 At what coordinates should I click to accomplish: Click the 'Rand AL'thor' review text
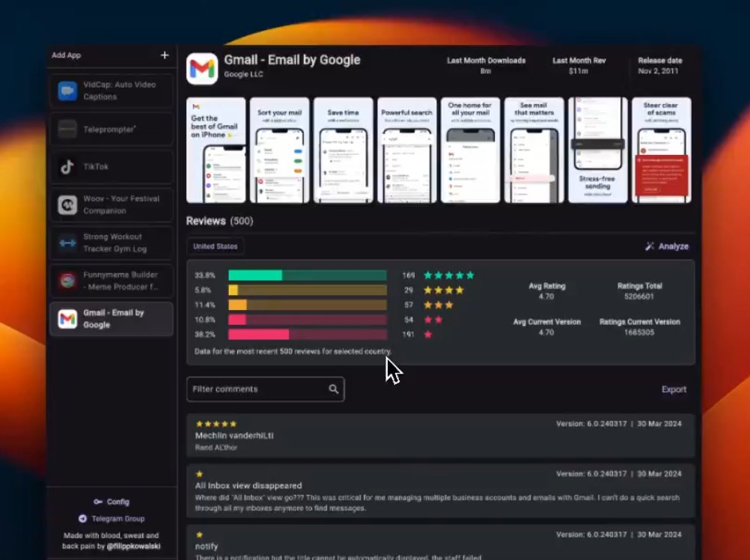[x=216, y=448]
